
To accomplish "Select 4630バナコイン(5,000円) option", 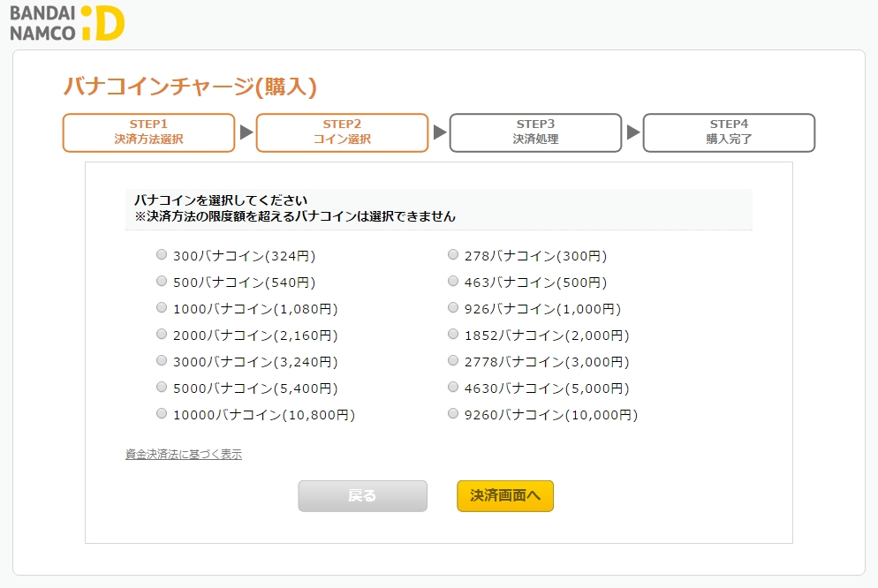I will tap(453, 387).
